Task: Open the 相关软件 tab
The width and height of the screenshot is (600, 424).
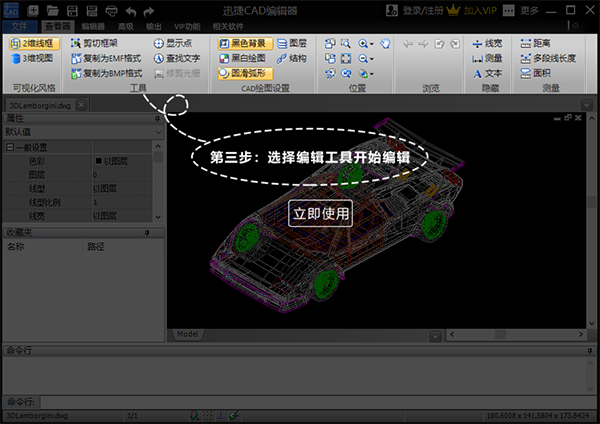Action: click(x=228, y=26)
